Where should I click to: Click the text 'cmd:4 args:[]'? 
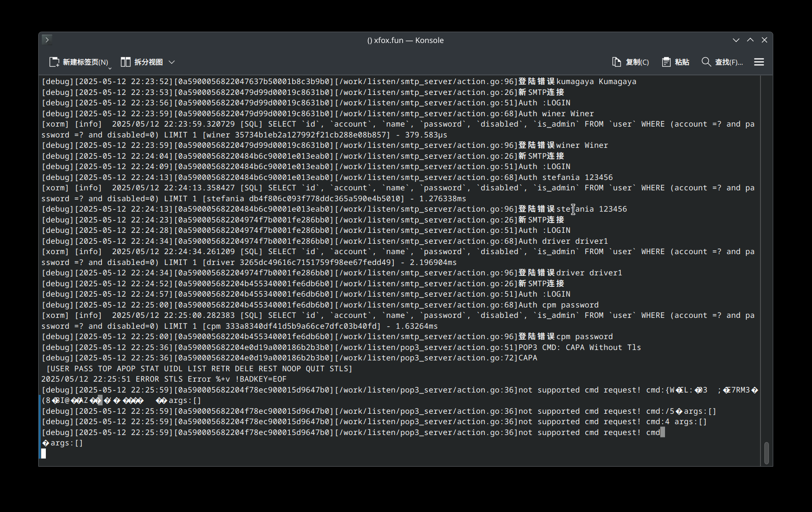(677, 421)
